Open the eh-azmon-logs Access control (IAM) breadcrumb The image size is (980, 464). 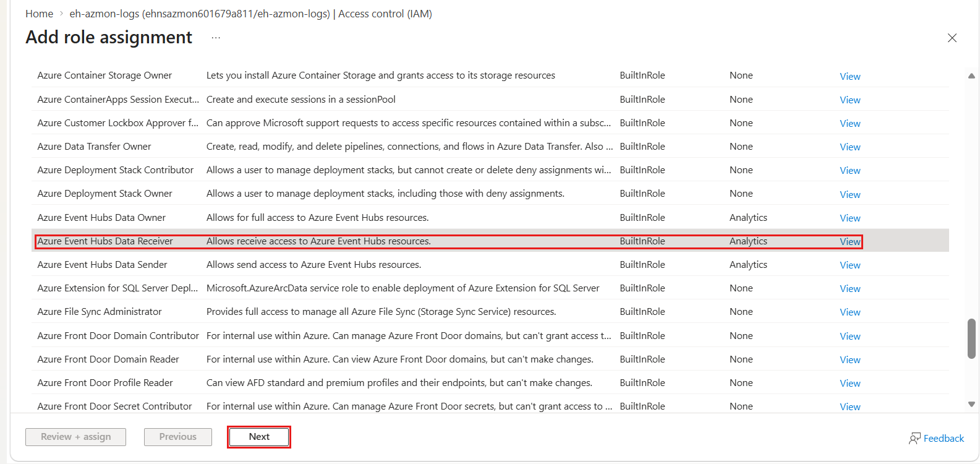coord(250,14)
